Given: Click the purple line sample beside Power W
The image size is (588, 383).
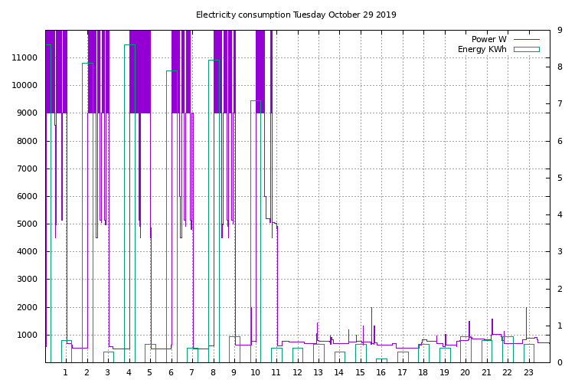Looking at the screenshot, I should tap(527, 39).
